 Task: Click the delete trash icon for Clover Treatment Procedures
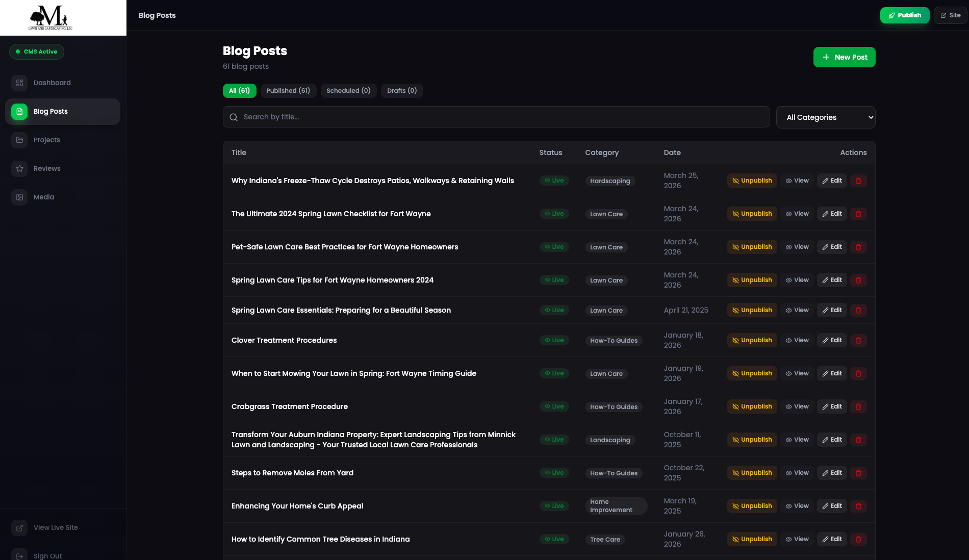858,340
